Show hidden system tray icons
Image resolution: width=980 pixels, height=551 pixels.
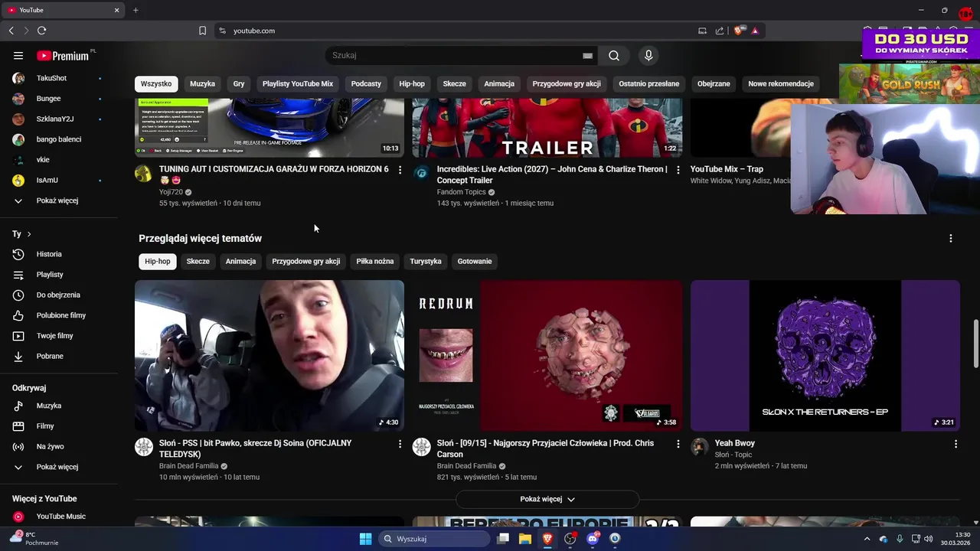(x=867, y=539)
